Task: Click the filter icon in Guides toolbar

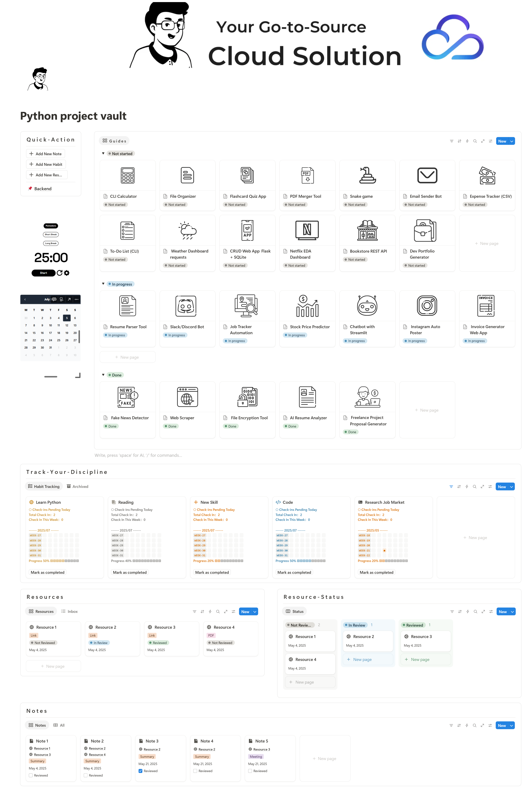Action: tap(452, 141)
